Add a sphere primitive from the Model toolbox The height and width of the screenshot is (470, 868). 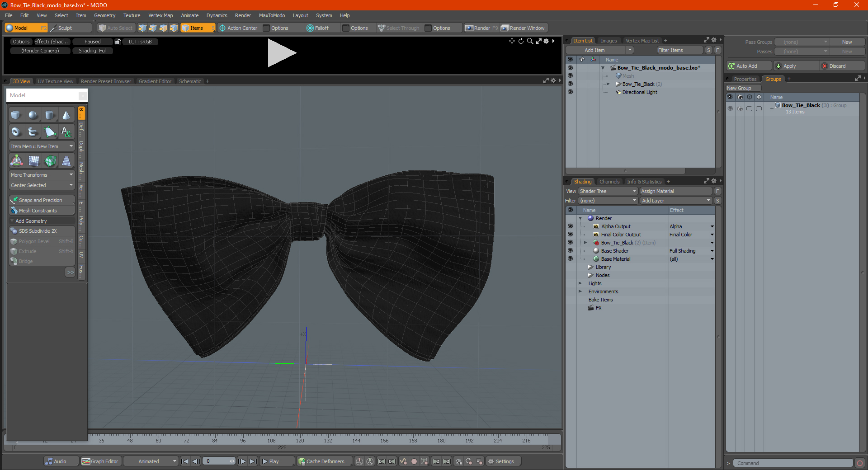click(33, 115)
